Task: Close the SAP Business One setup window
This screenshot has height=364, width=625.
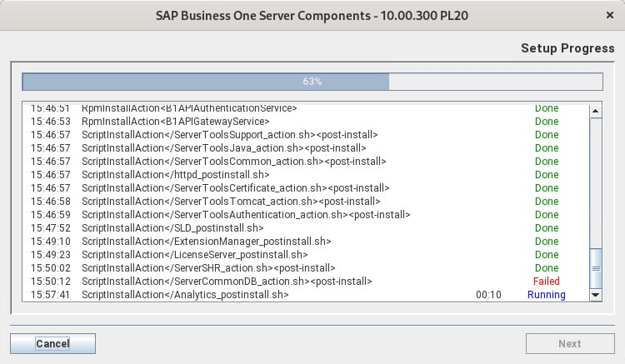Action: point(609,15)
